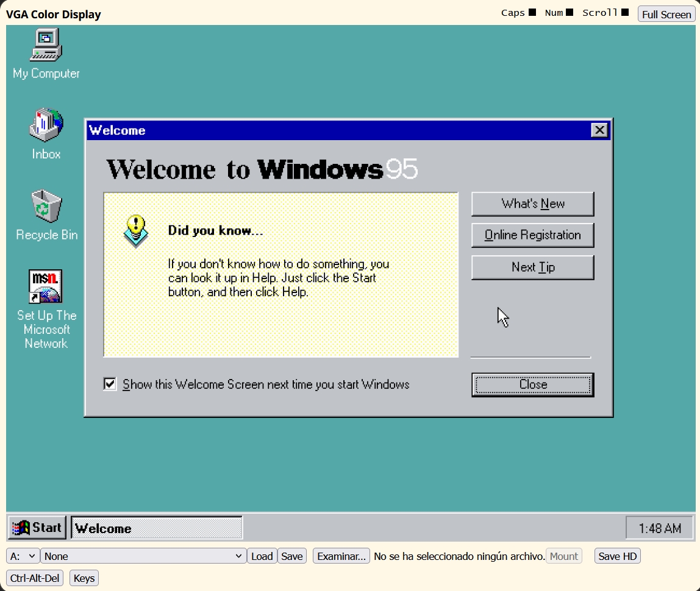
Task: Select the Welcome taskbar item
Action: pos(157,528)
